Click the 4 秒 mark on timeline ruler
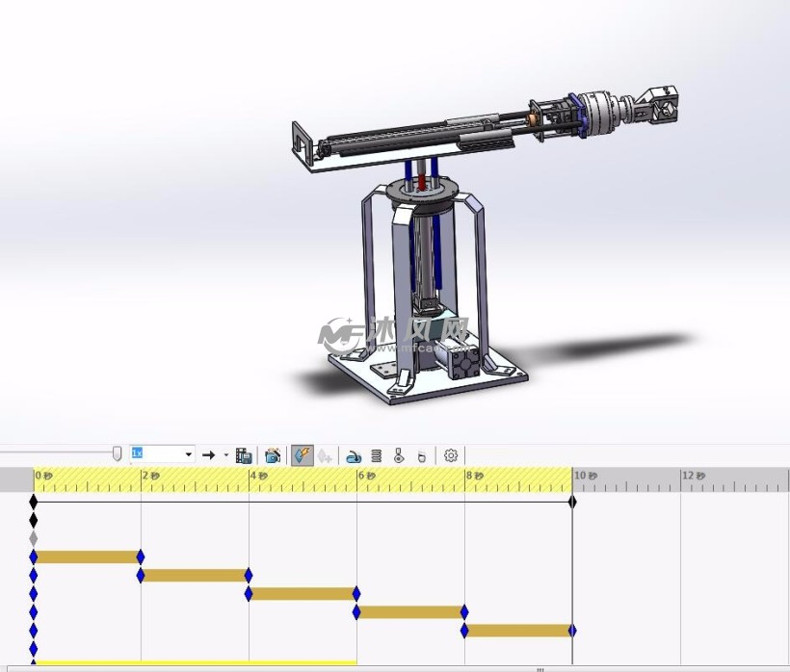Viewport: 790px width, 672px height. click(x=259, y=476)
